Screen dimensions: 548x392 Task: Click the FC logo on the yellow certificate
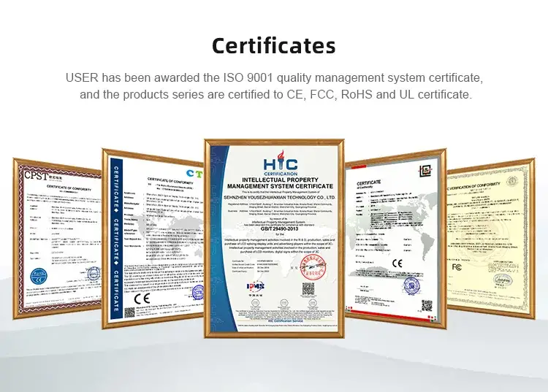pos(457,267)
